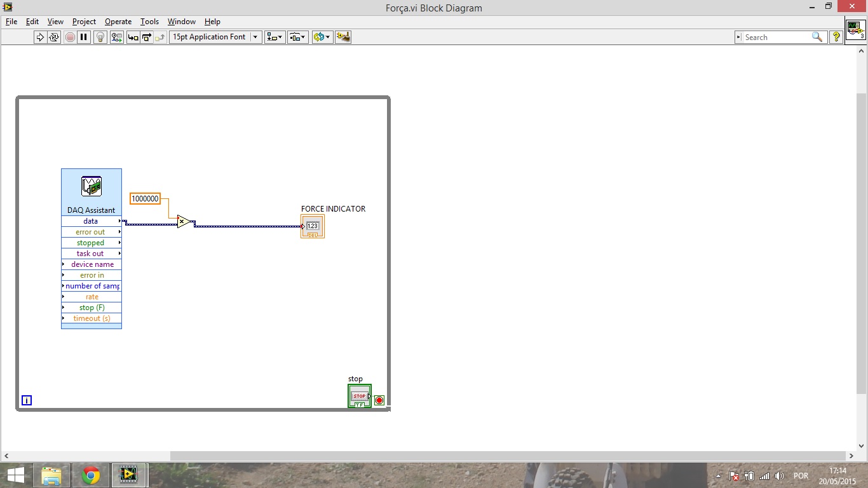Click the Search input field

point(775,37)
